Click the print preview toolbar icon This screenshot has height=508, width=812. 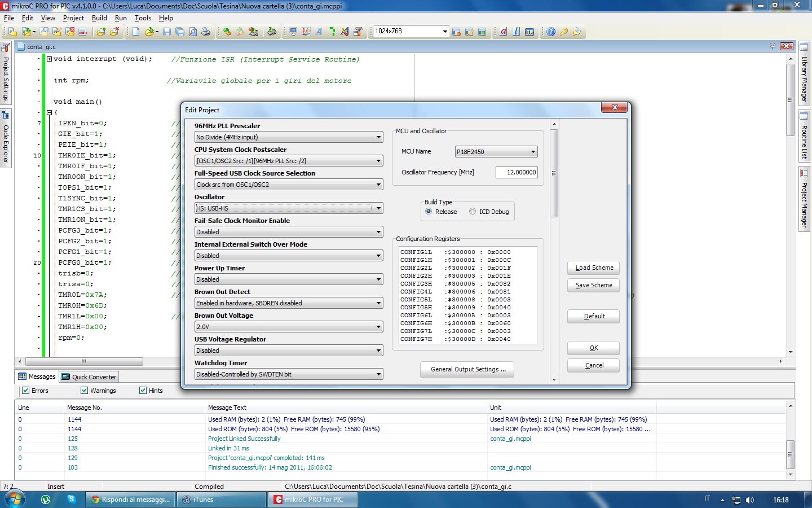[193, 32]
